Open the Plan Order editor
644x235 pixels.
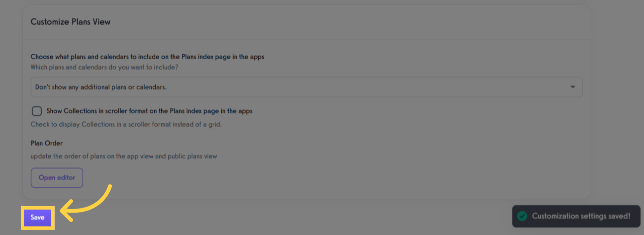click(x=57, y=178)
